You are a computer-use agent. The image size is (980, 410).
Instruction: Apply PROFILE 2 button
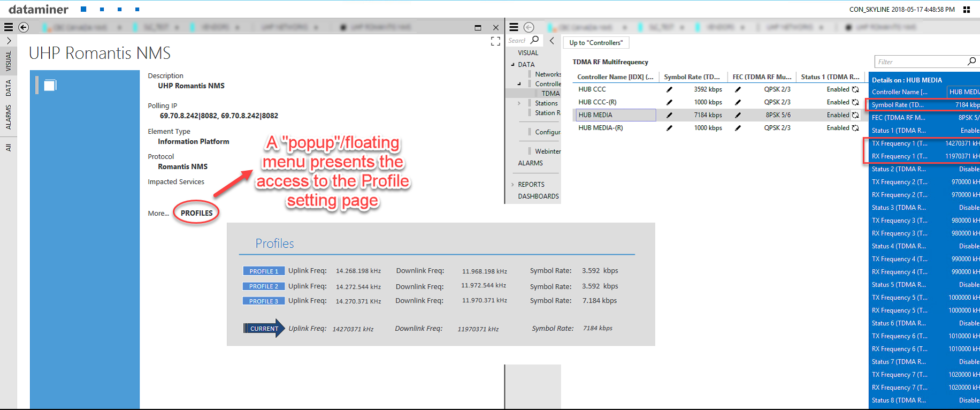coord(264,286)
